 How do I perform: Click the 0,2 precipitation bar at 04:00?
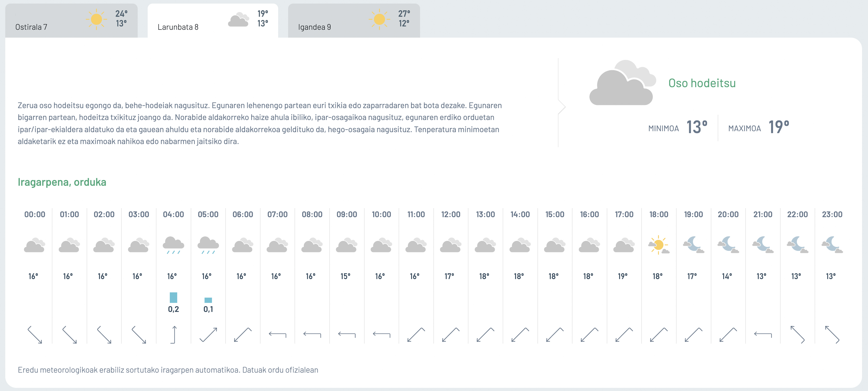pos(173,298)
